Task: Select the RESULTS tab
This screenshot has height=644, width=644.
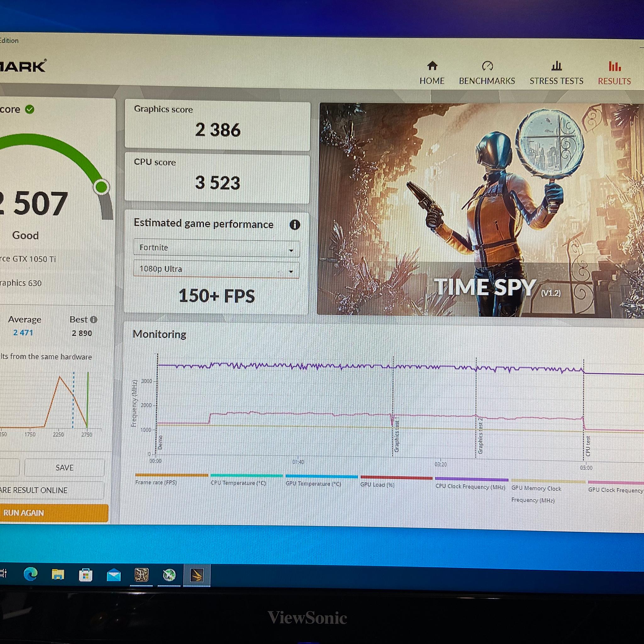Action: 614,73
